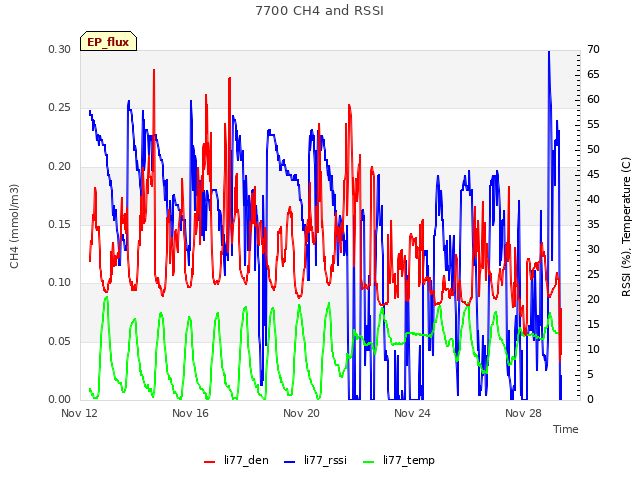Click the 50 right axis value

coord(593,149)
